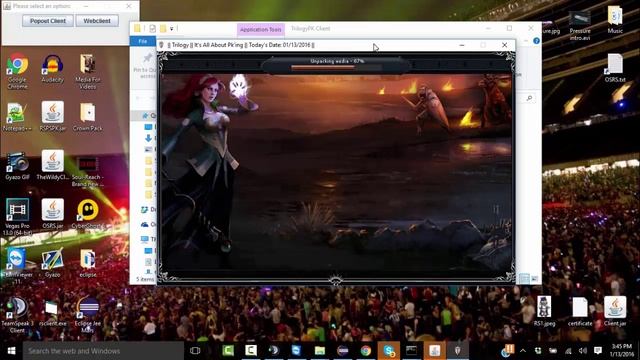Select Client.jar on the desktop
The image size is (640, 360).
click(615, 312)
